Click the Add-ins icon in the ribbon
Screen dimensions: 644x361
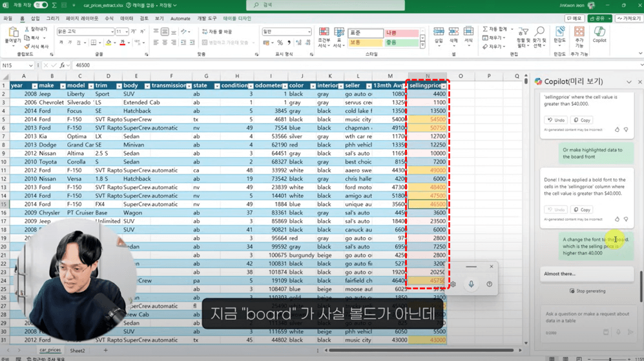pos(579,35)
